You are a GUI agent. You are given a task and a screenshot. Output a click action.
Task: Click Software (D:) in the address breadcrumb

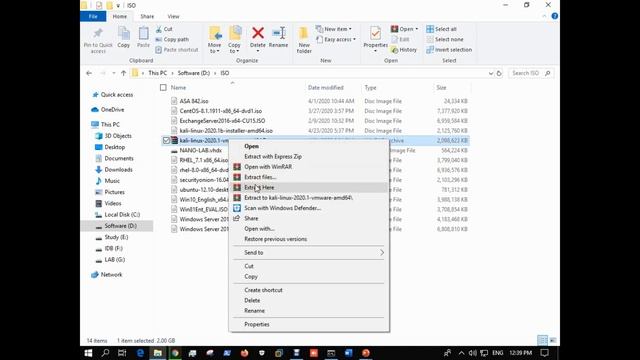pyautogui.click(x=193, y=73)
